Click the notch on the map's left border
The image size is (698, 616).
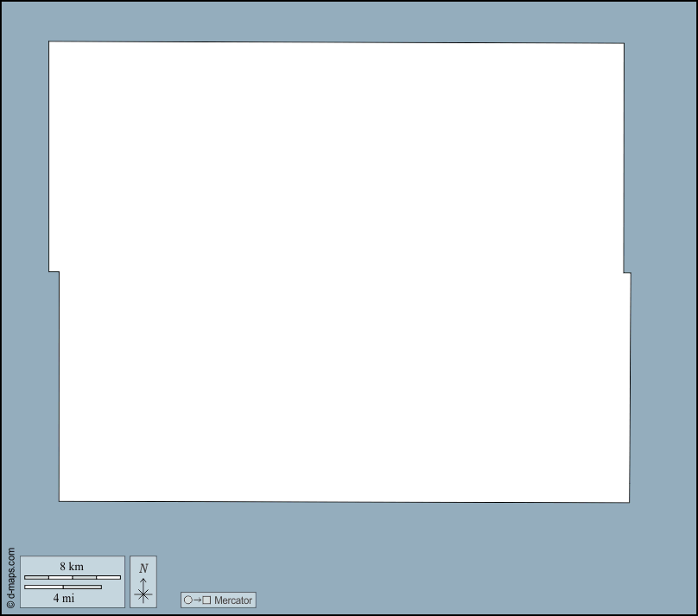[54, 272]
